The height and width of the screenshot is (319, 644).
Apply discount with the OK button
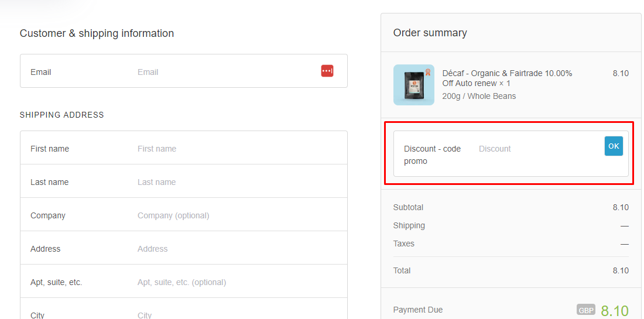coord(614,146)
